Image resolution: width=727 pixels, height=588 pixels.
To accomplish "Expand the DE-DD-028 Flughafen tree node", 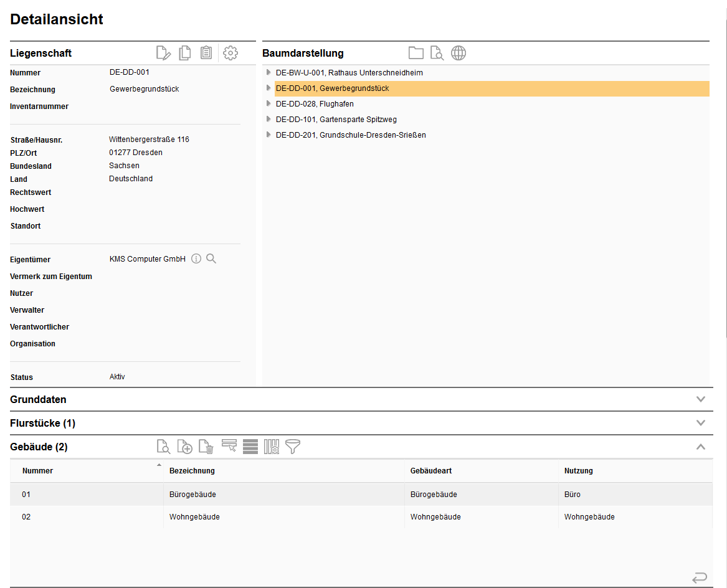I will tap(268, 103).
